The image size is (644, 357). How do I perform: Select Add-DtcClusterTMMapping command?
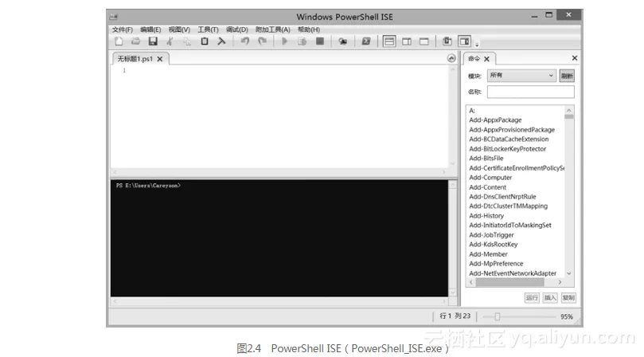pyautogui.click(x=508, y=206)
